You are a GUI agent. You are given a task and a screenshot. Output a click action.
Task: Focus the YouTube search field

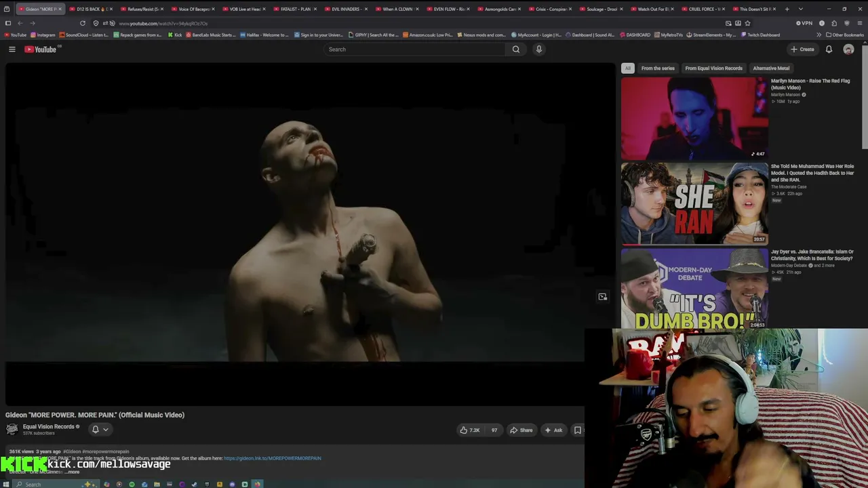coord(415,49)
